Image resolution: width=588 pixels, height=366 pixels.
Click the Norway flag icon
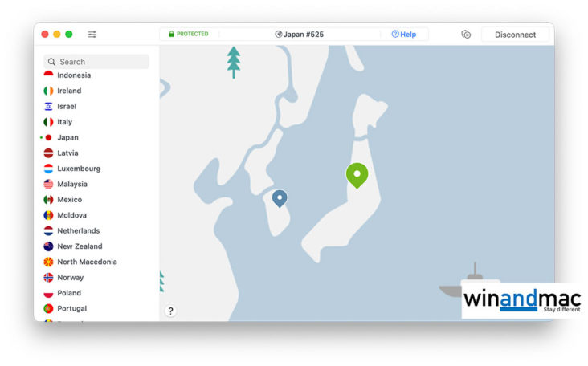point(48,277)
